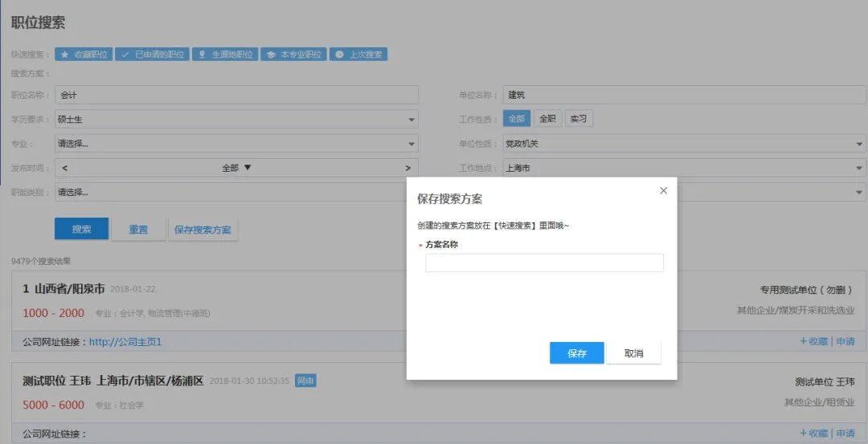Click the 取消 button in dialog
The image size is (868, 444).
click(634, 353)
